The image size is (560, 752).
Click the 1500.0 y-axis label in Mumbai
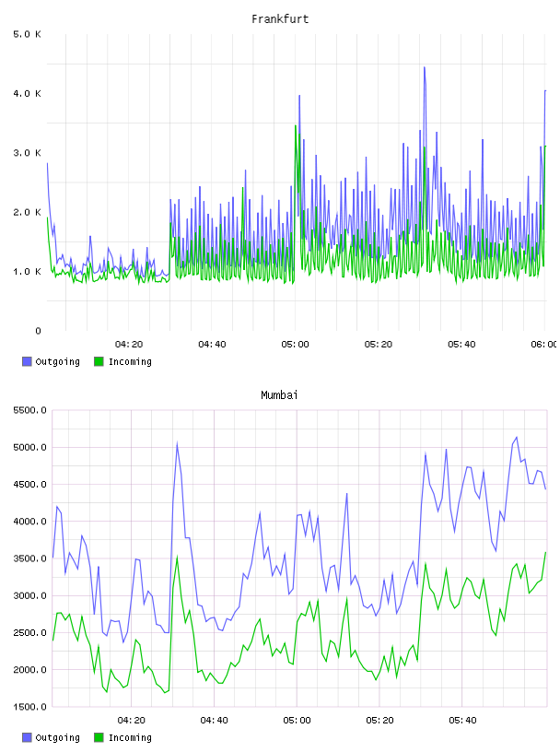pos(29,707)
